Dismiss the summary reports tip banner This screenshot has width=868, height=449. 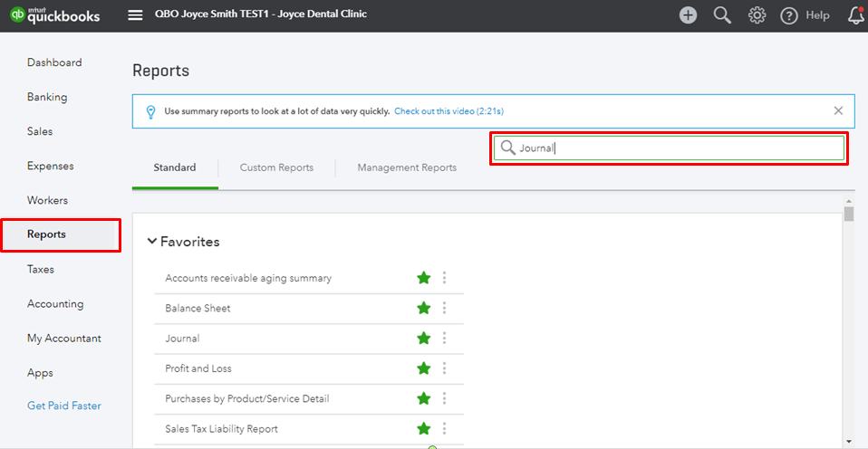coord(838,110)
